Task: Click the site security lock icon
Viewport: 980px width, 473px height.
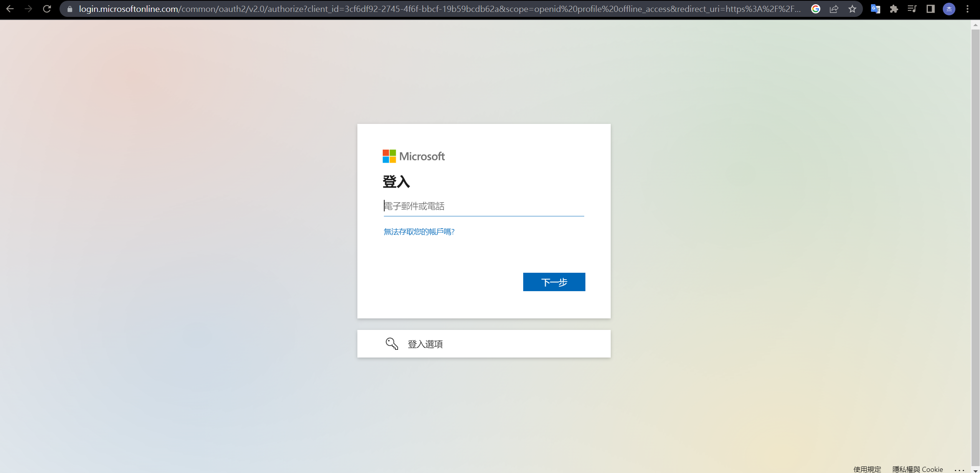Action: [69, 8]
